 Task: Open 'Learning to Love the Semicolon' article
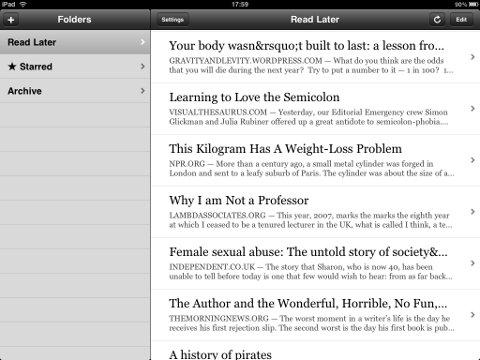point(315,109)
